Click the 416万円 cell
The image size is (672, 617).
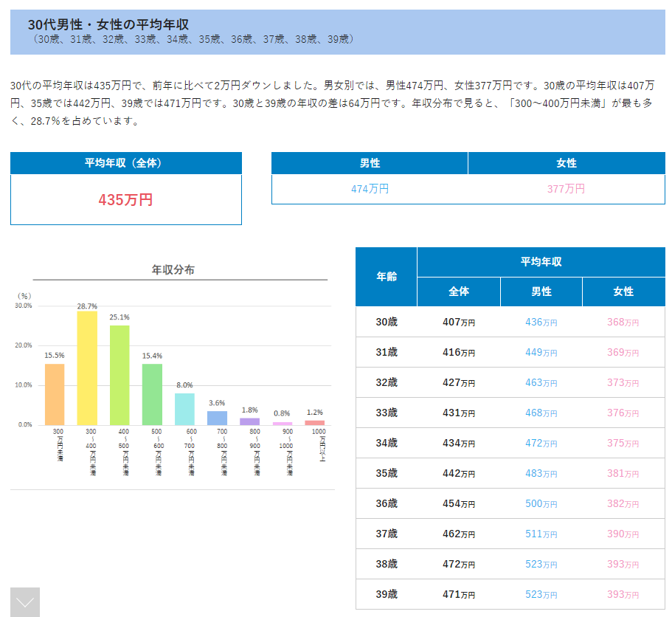(459, 353)
